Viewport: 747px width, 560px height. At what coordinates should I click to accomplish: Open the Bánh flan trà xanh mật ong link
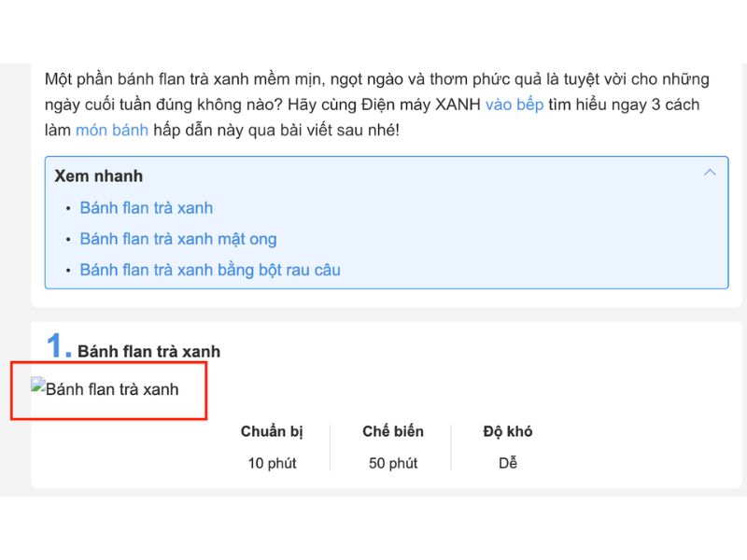177,239
